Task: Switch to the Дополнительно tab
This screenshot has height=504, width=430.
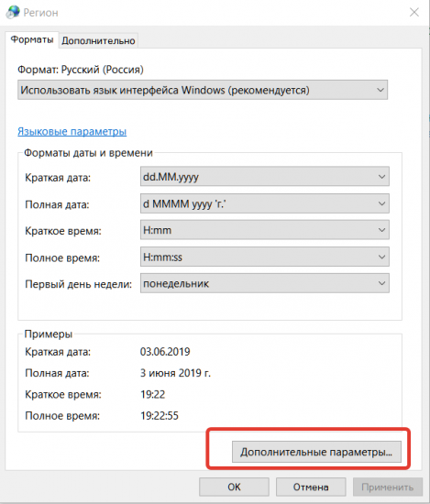Action: click(98, 41)
